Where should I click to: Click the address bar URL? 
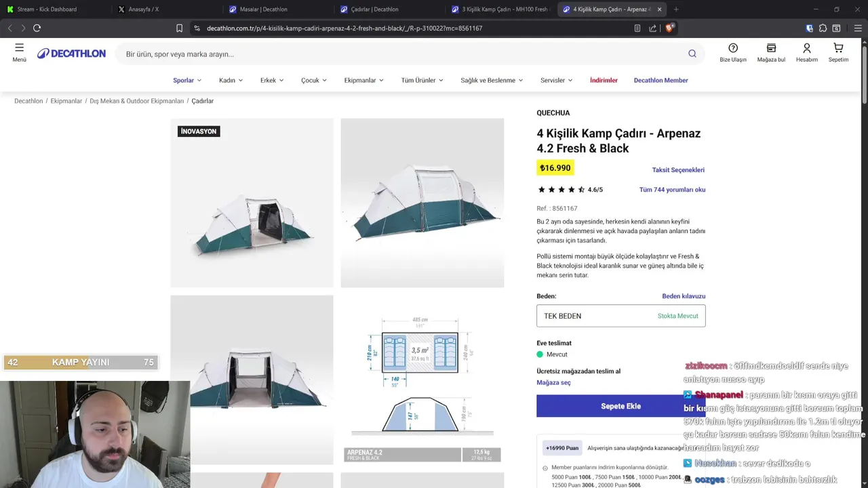(x=344, y=28)
